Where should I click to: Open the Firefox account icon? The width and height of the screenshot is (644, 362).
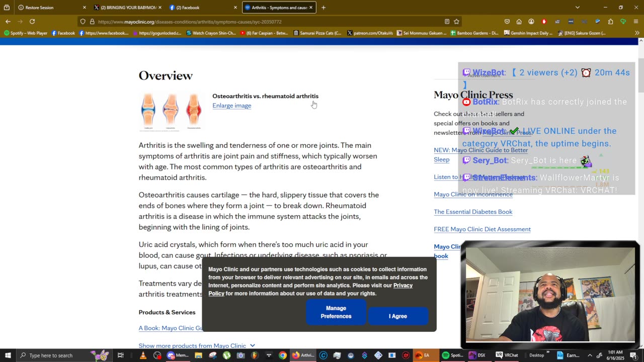(x=531, y=22)
